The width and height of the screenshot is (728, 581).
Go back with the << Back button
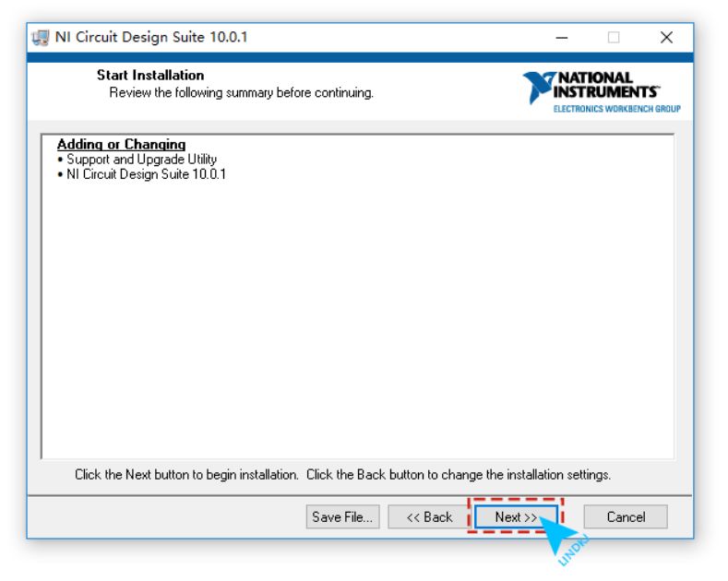pyautogui.click(x=429, y=516)
